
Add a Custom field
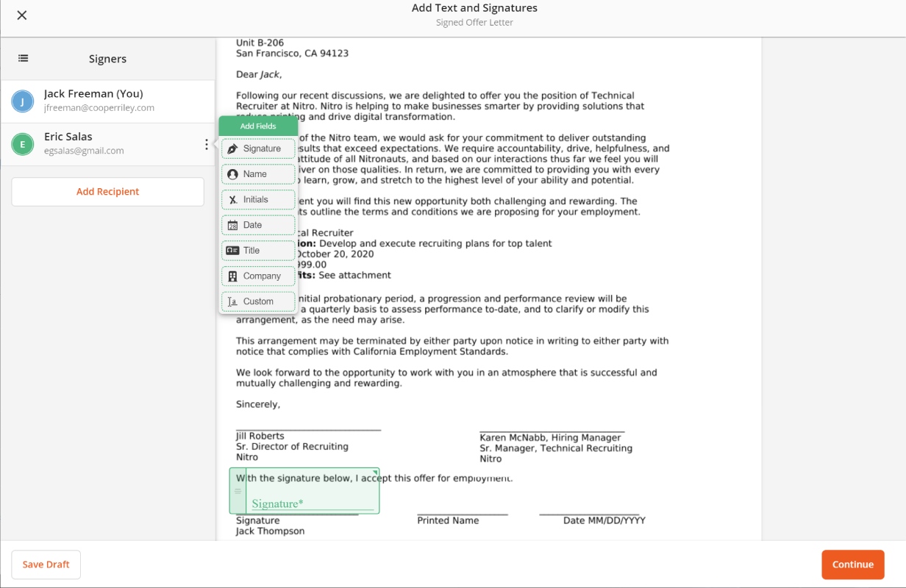pyautogui.click(x=258, y=301)
